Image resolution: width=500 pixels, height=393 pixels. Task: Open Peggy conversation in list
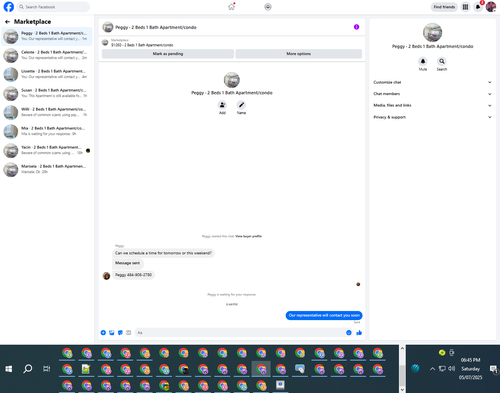[47, 36]
